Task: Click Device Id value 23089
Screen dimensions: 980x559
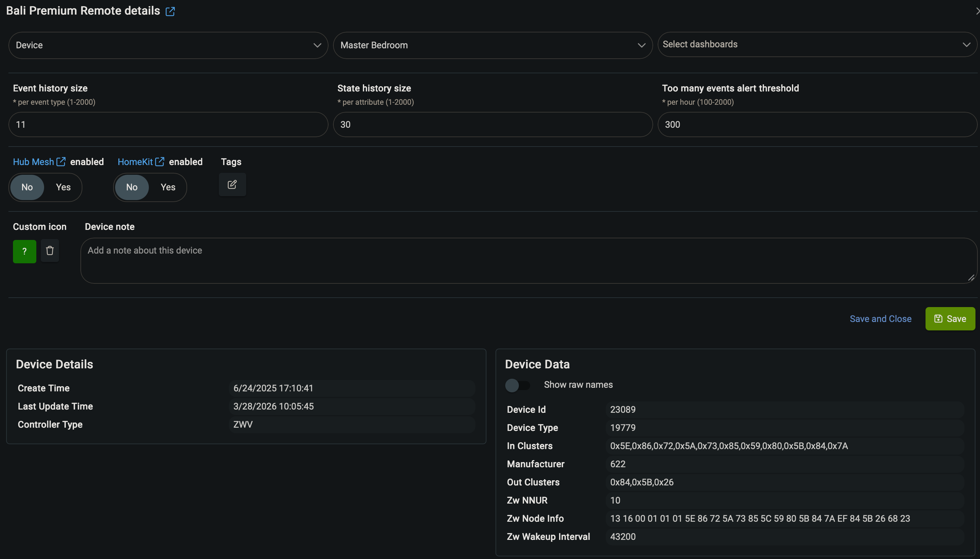Action: 623,410
